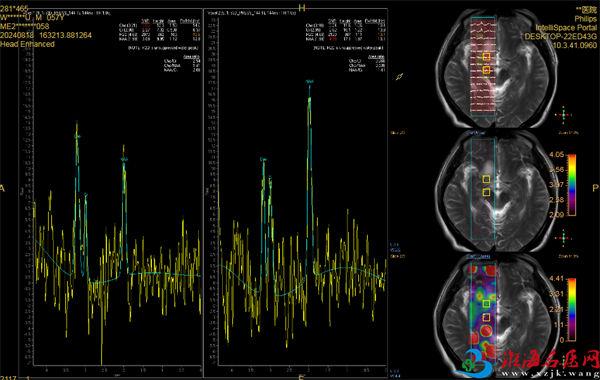Viewport: 600px width, 380px height.
Task: Click the 4.05 rainbow color scale bar
Action: click(x=572, y=185)
